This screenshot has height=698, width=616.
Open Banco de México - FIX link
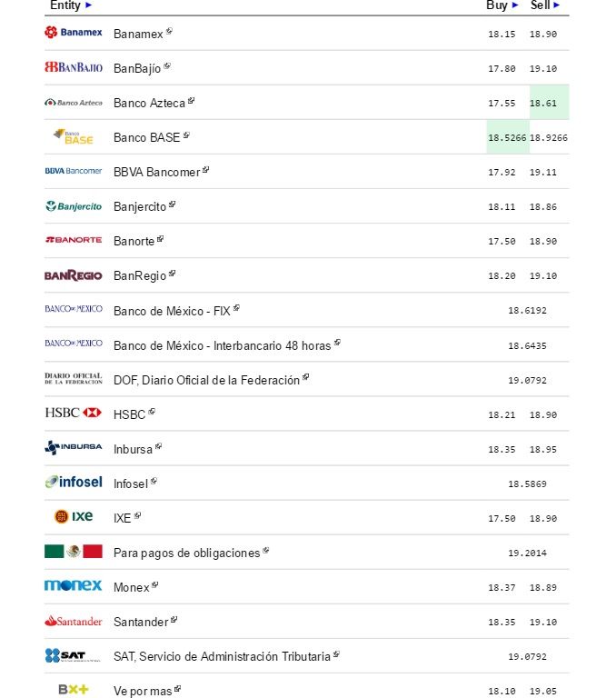coord(172,311)
